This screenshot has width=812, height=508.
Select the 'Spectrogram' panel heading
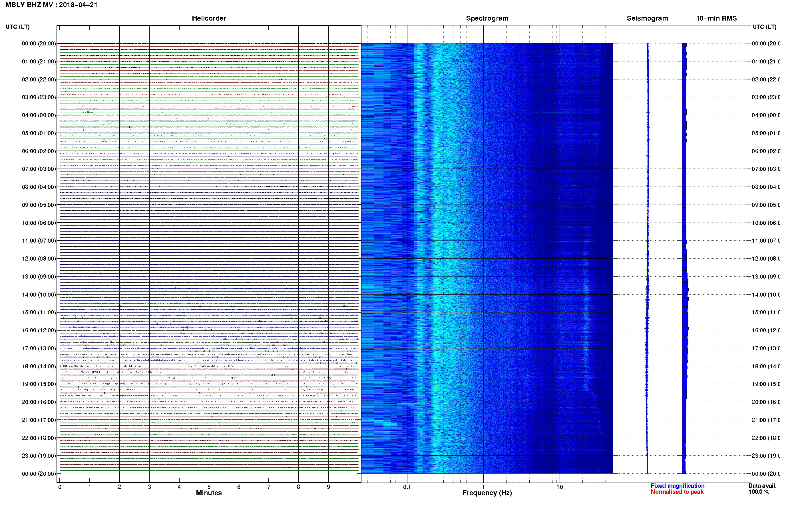[487, 19]
